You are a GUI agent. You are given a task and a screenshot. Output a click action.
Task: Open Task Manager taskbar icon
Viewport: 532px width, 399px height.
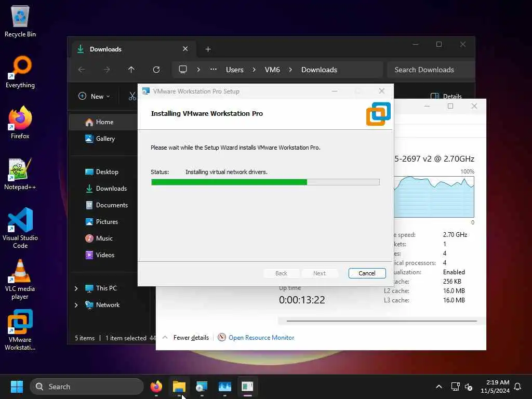click(x=224, y=387)
